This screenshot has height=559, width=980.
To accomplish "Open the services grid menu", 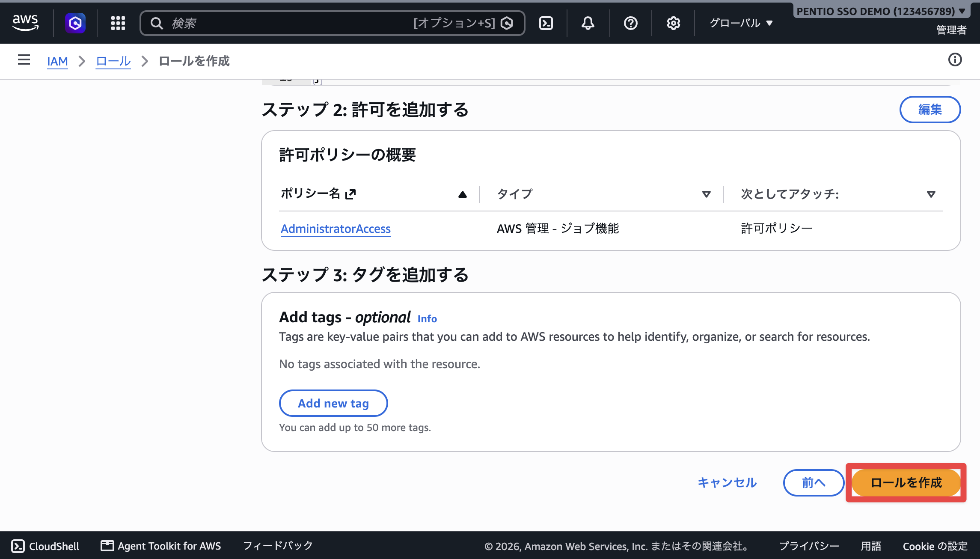I will coord(118,23).
